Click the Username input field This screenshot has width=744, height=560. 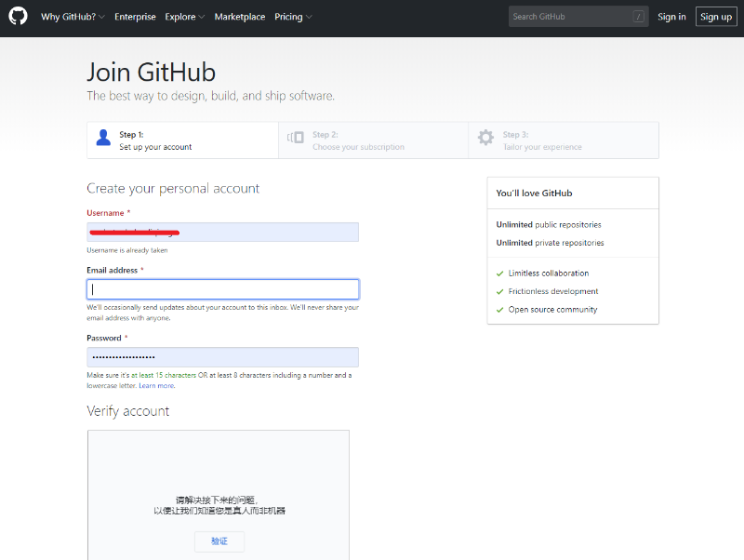[222, 232]
